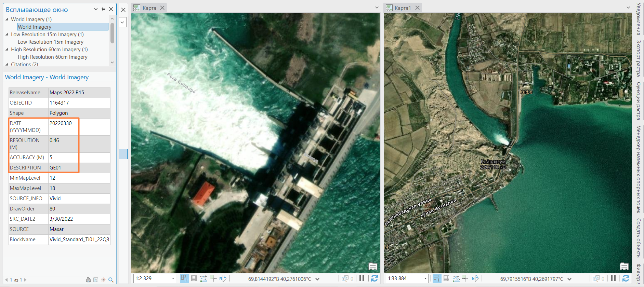Screen dimensions: 644x287
Task: Open map notes icon on Карта1 view
Action: [x=624, y=266]
